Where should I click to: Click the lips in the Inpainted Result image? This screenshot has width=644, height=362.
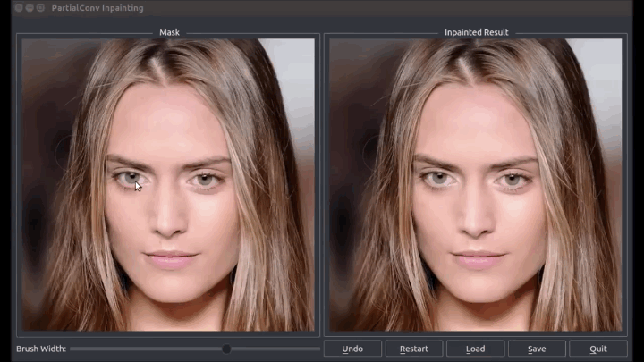pos(478,258)
